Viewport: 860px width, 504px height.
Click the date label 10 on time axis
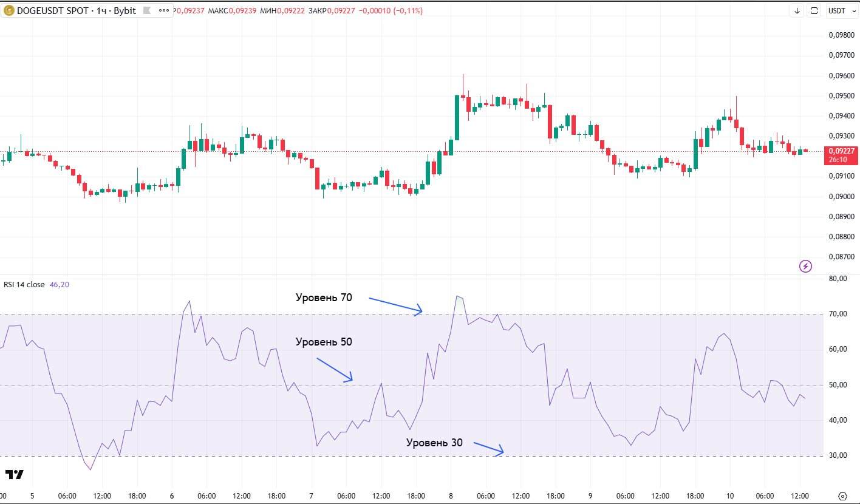729,495
